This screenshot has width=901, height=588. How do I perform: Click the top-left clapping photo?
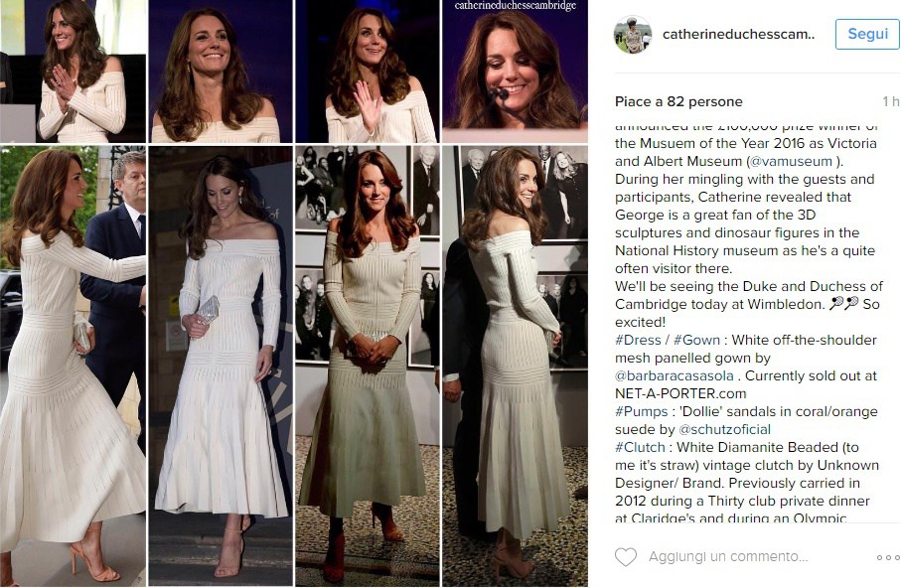coord(73,72)
